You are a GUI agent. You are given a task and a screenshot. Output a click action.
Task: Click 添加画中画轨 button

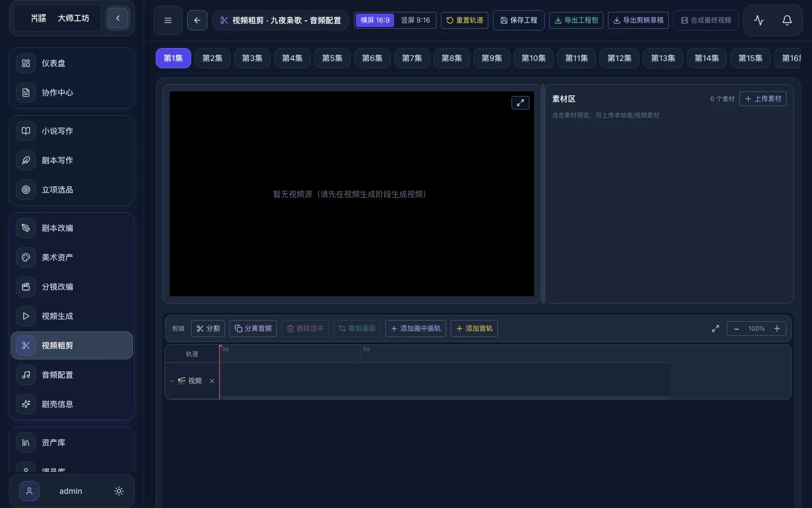416,329
